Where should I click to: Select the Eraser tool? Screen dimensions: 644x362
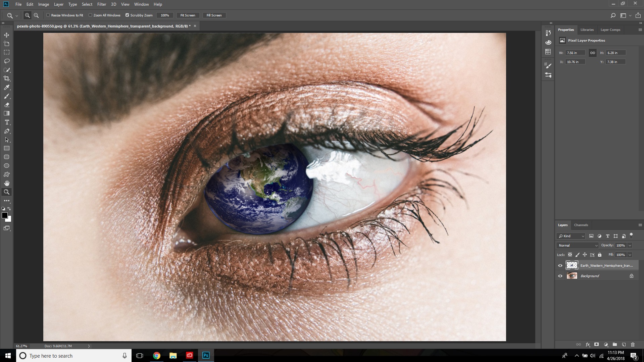7,105
